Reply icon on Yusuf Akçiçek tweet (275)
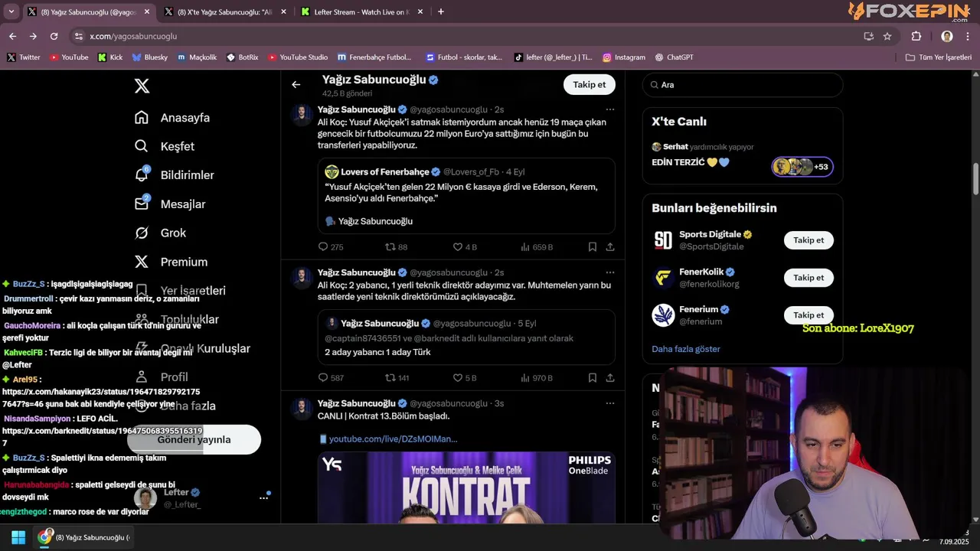Viewport: 980px width, 551px height. (323, 247)
